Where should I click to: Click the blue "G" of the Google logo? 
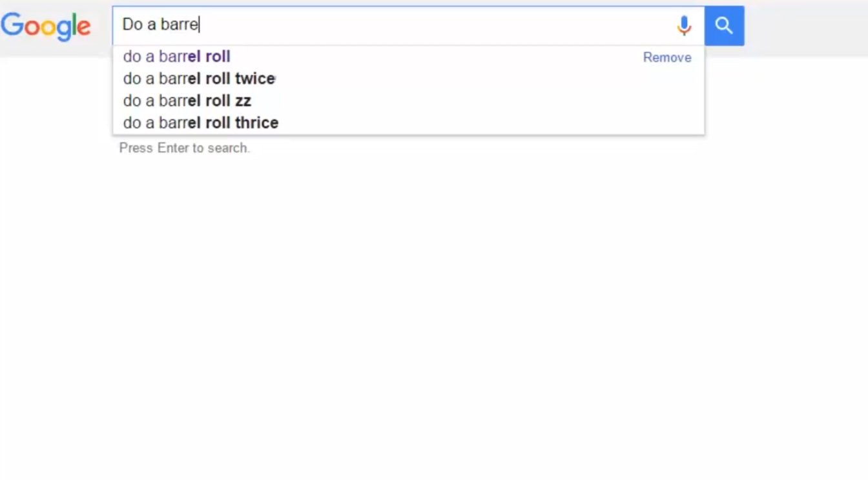pos(12,25)
